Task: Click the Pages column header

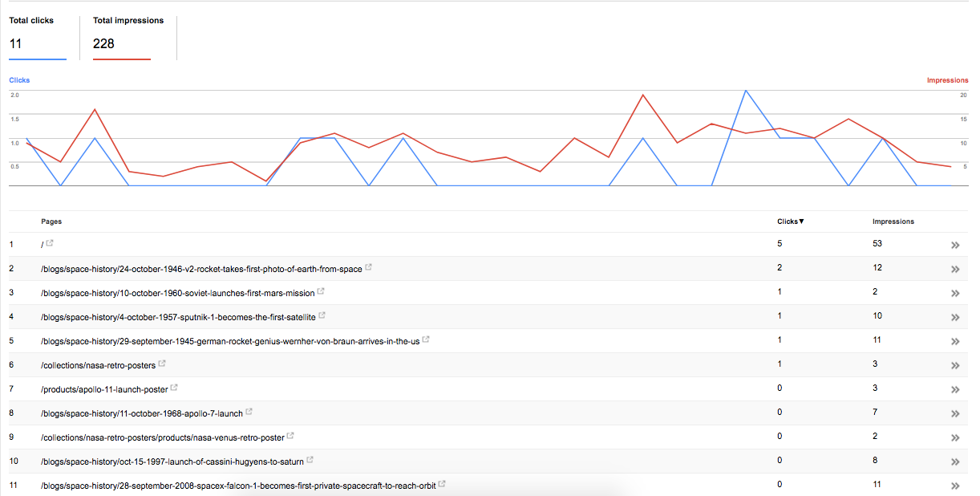Action: point(51,222)
